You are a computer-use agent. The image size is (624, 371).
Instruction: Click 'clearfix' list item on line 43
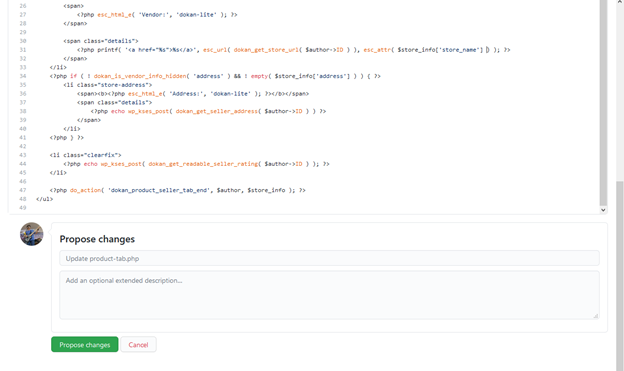pyautogui.click(x=85, y=155)
